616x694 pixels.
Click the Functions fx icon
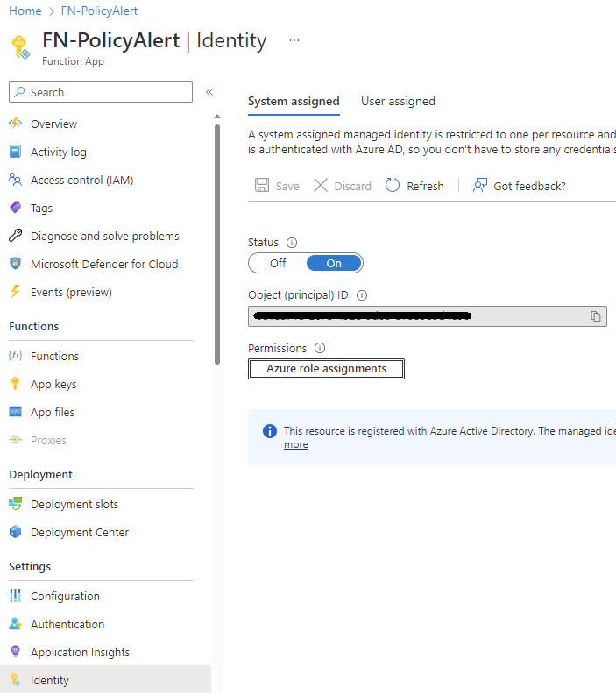click(16, 356)
